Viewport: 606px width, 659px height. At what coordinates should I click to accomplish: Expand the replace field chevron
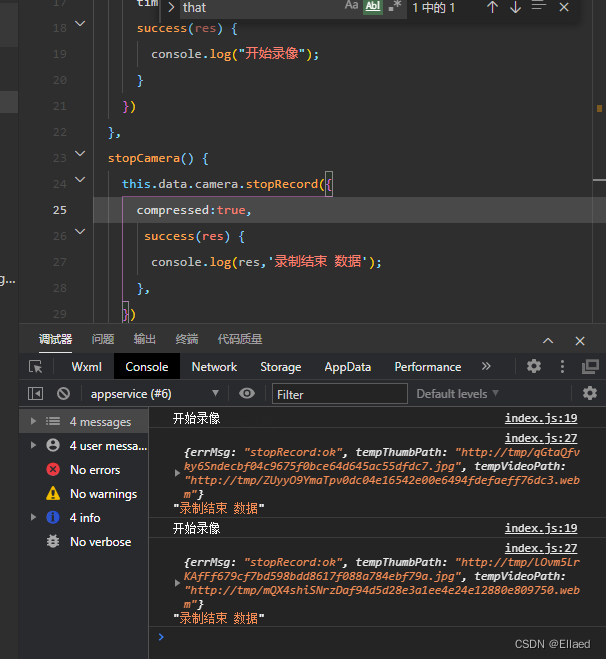click(x=171, y=7)
